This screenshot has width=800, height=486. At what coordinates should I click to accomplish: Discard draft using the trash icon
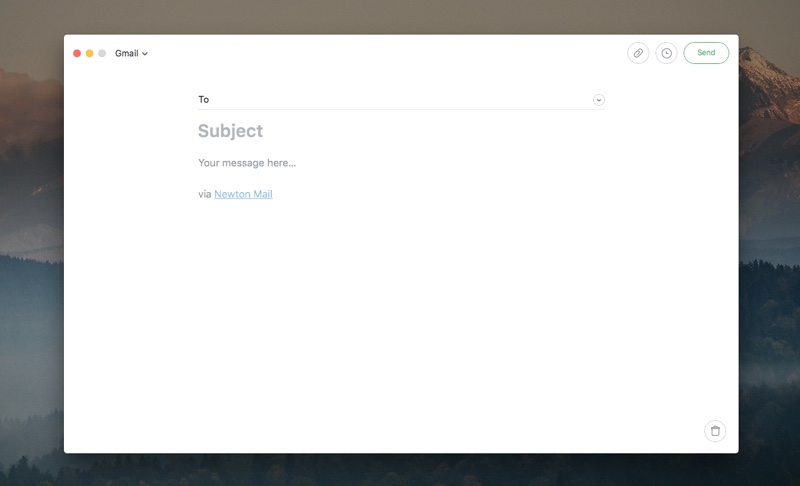pos(715,431)
